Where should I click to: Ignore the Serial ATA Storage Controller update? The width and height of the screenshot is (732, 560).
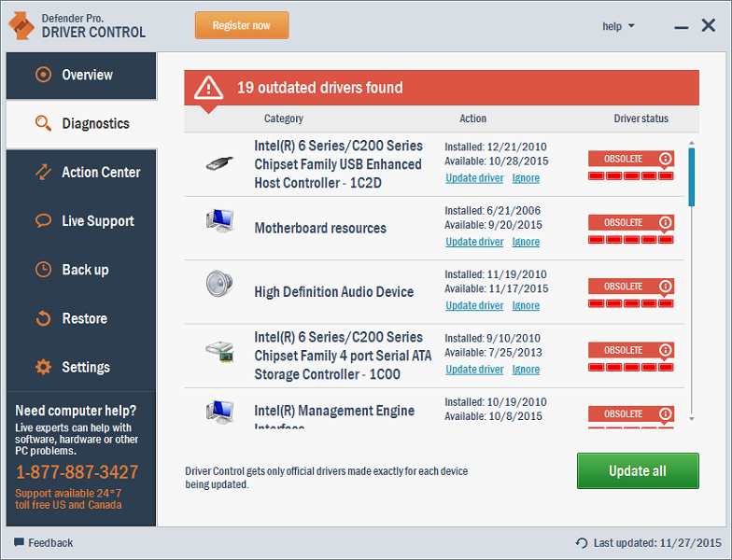coord(526,370)
